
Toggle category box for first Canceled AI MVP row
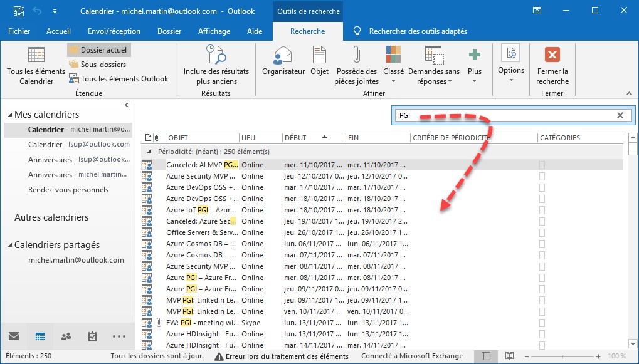point(542,165)
